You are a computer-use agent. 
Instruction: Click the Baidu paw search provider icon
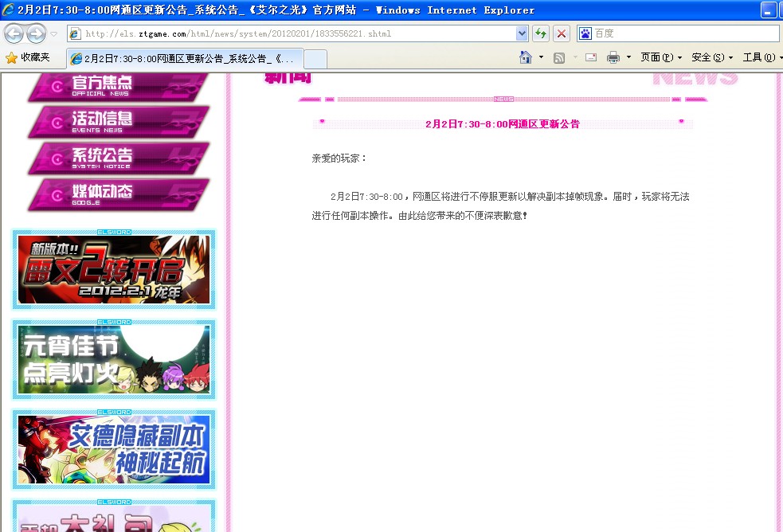pos(585,33)
